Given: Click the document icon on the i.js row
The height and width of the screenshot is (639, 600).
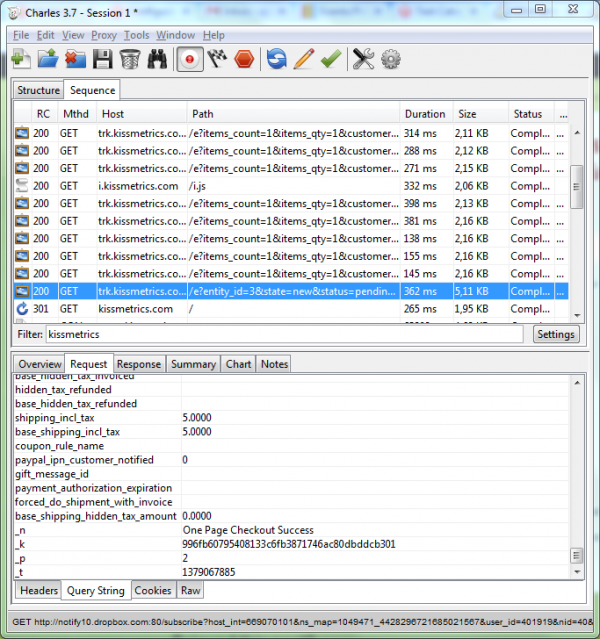Looking at the screenshot, I should [x=22, y=186].
